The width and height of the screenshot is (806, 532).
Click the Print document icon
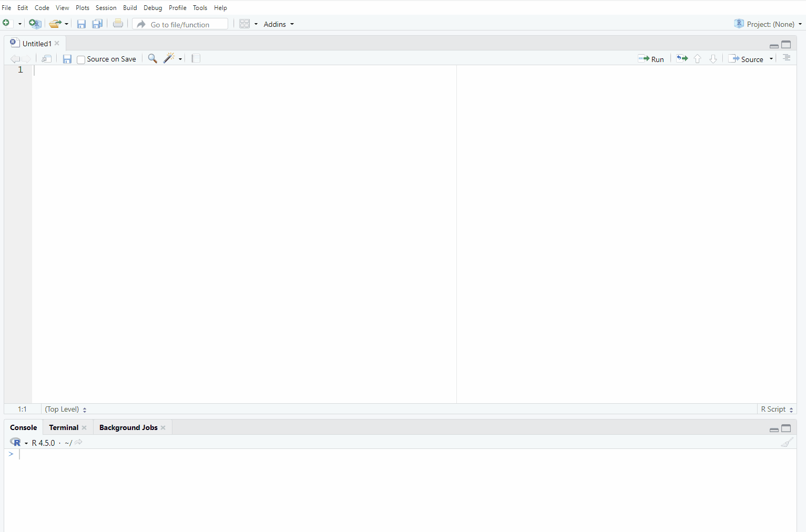coord(118,24)
